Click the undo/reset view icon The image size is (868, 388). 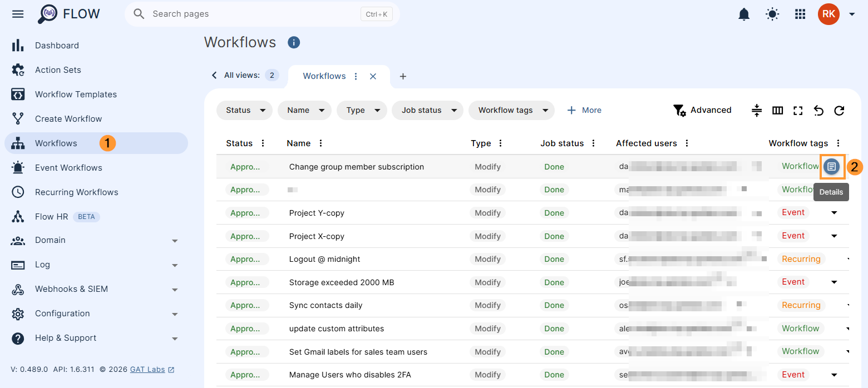(x=818, y=110)
